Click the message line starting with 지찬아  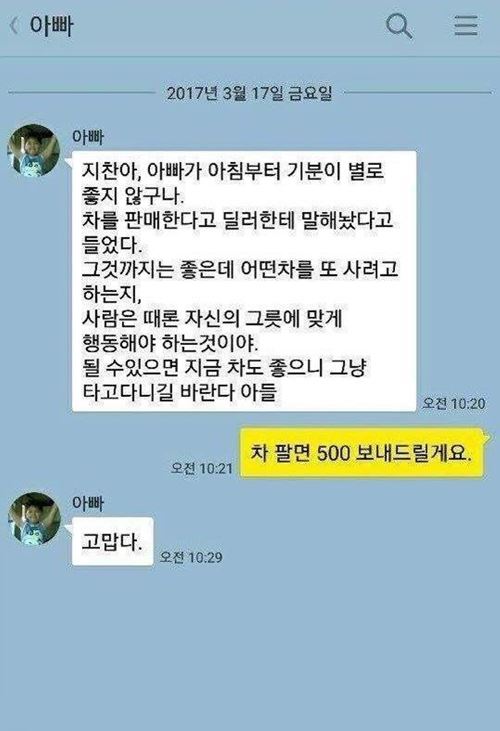[233, 171]
